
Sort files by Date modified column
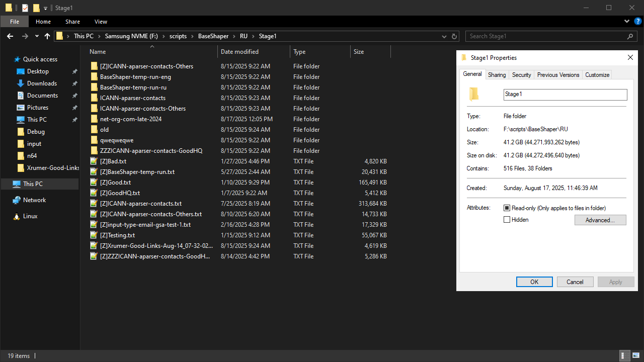[239, 52]
